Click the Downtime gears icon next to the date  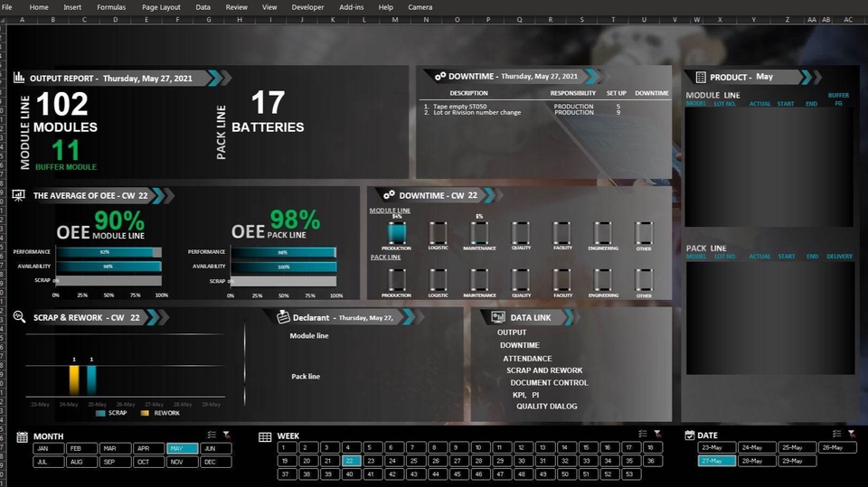440,77
